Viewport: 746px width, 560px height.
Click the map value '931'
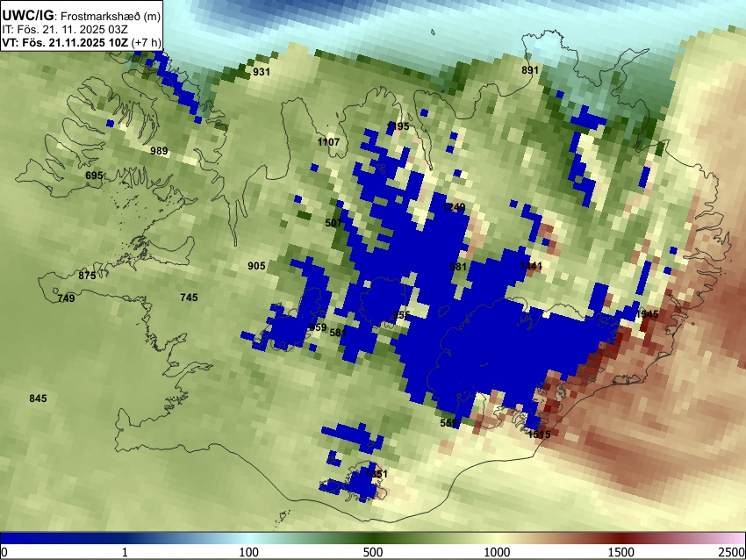(x=262, y=72)
